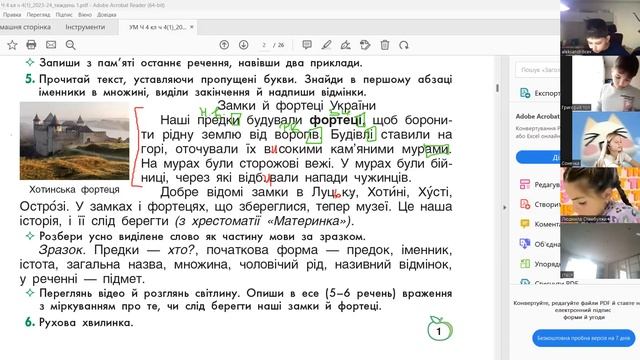Print the document with the printer icon
The width and height of the screenshot is (640, 360).
click(31, 45)
